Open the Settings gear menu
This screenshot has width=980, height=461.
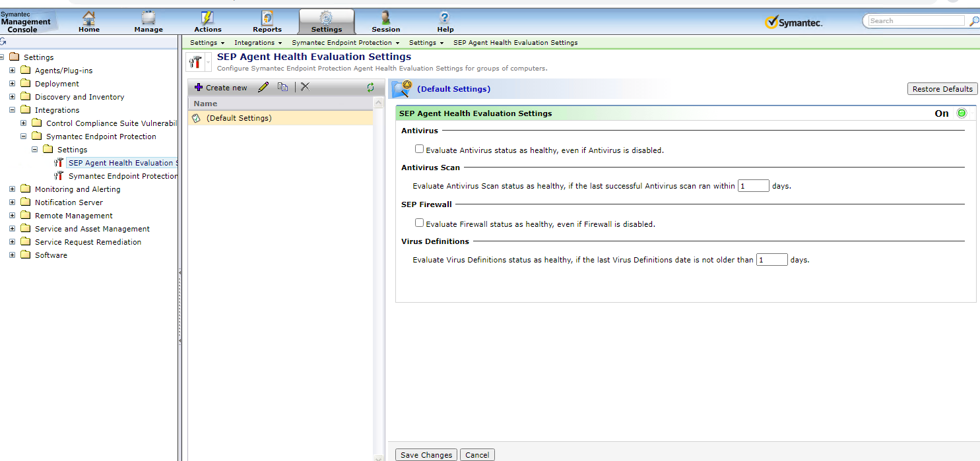[326, 18]
